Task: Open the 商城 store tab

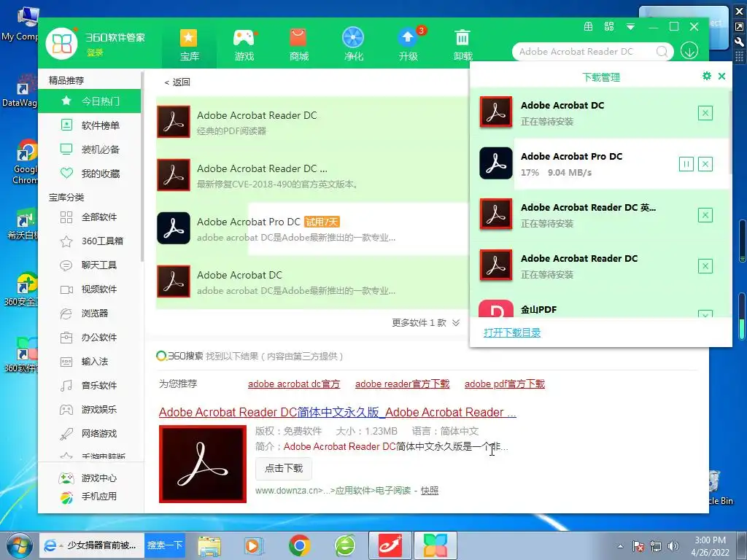Action: tap(298, 44)
